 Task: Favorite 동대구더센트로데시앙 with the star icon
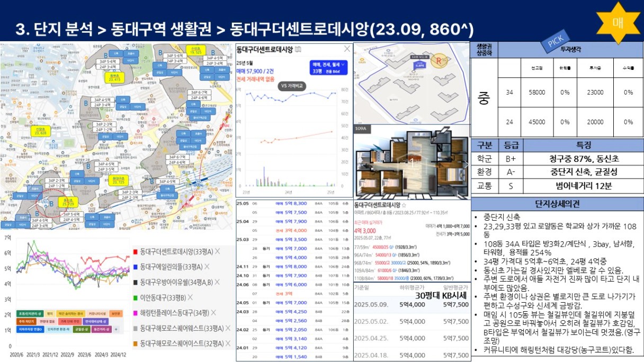point(404,204)
